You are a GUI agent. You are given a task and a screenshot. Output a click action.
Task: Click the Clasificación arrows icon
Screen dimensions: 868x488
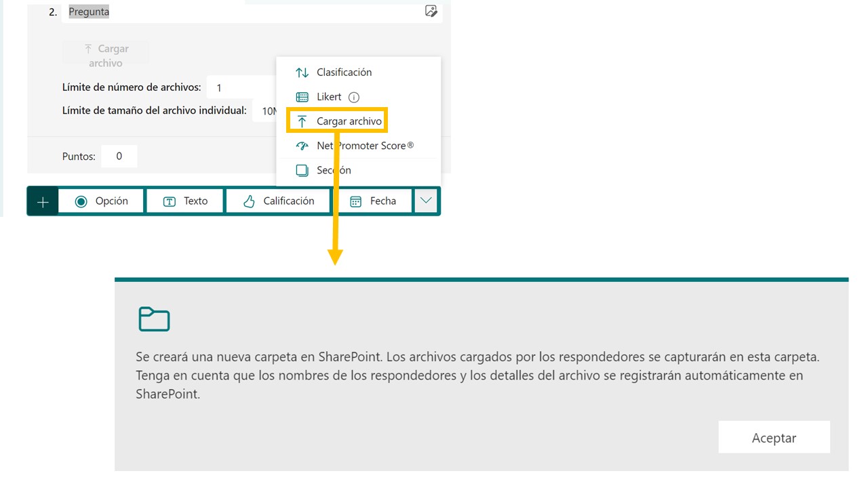(302, 73)
